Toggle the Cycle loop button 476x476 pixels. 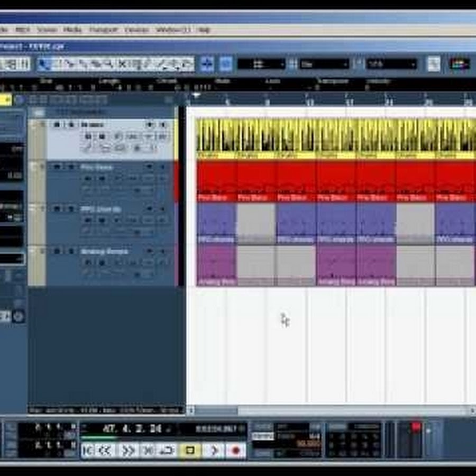[x=168, y=451]
